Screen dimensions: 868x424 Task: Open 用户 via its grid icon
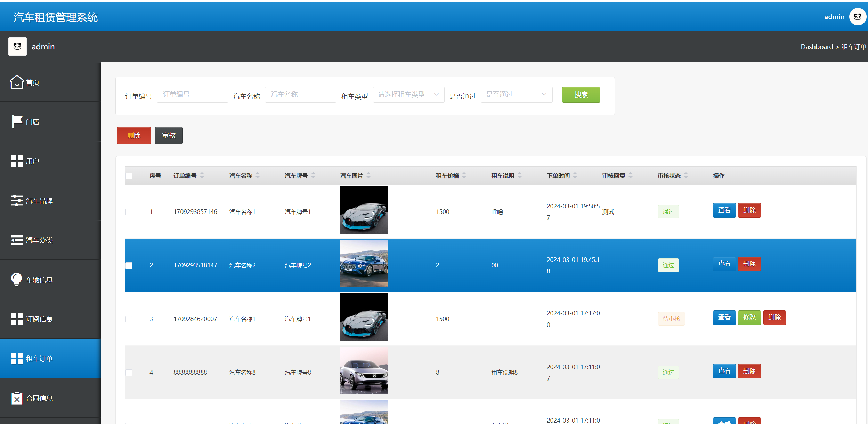[17, 161]
